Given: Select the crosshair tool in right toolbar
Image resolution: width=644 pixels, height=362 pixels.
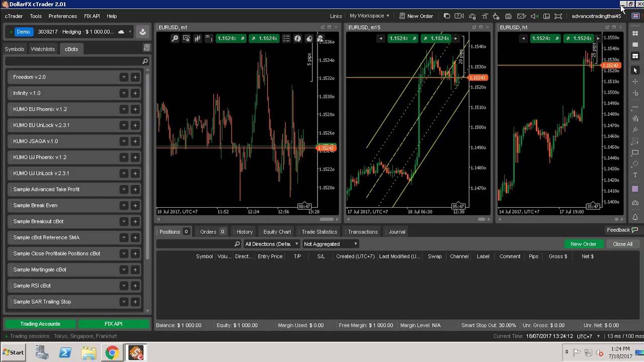Looking at the screenshot, I should tap(635, 81).
